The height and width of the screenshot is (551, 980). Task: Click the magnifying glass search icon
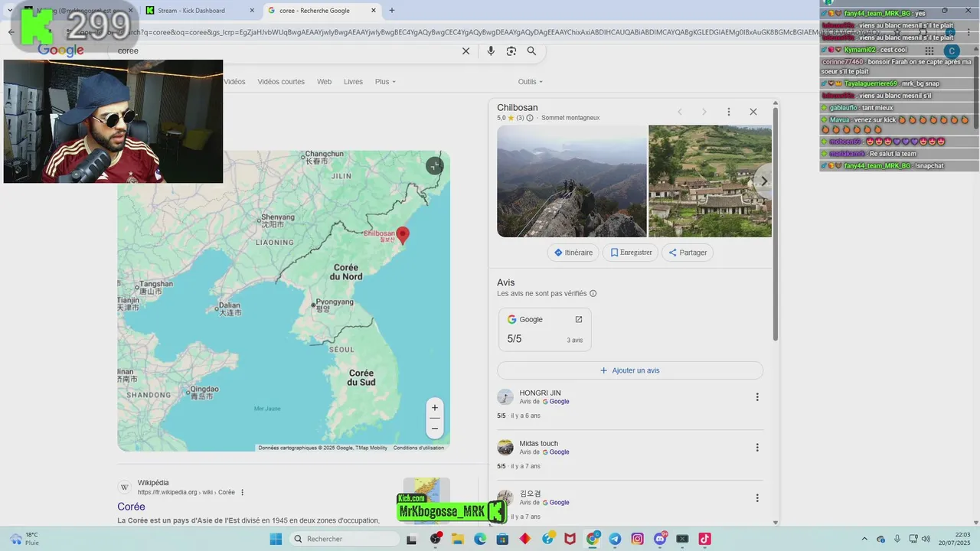point(531,51)
